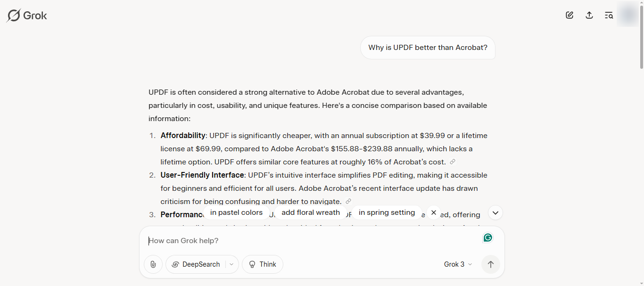Viewport: 644px width, 286px height.
Task: Open source link after Affordability paragraph
Action: (453, 162)
